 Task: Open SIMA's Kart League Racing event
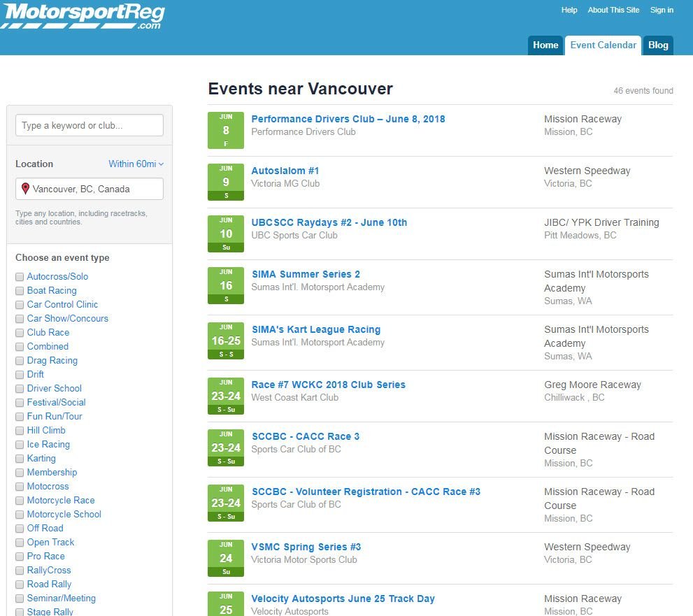[315, 329]
